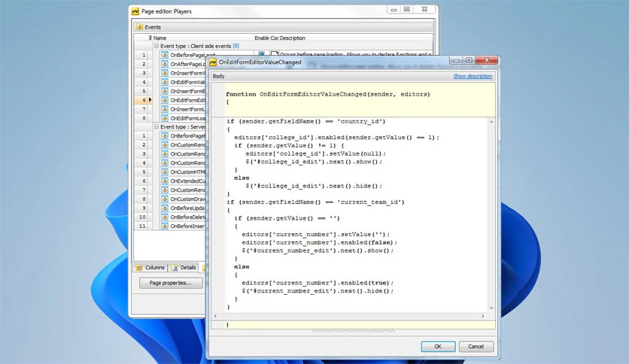Maximize the OnEditFormEditorValueChanged dialog

[x=469, y=60]
